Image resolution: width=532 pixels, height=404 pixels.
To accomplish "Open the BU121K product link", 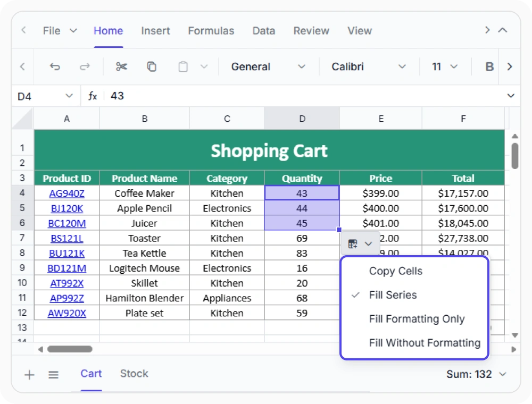I will click(x=67, y=253).
